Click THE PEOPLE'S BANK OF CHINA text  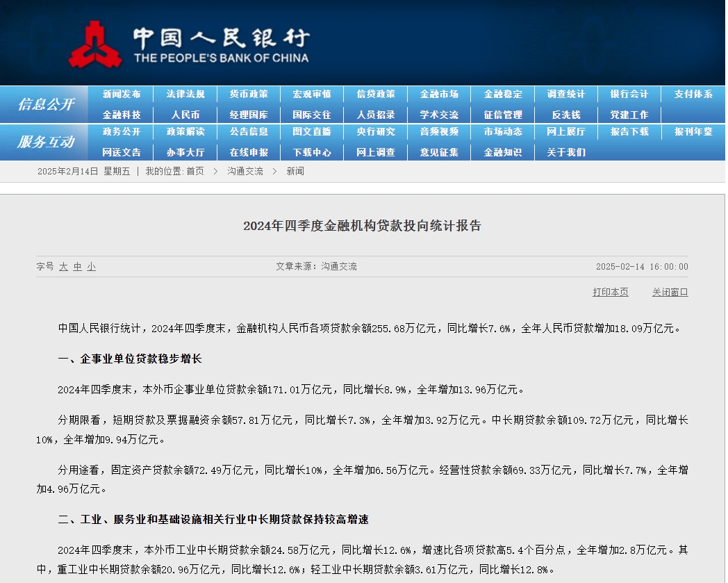tap(222, 58)
